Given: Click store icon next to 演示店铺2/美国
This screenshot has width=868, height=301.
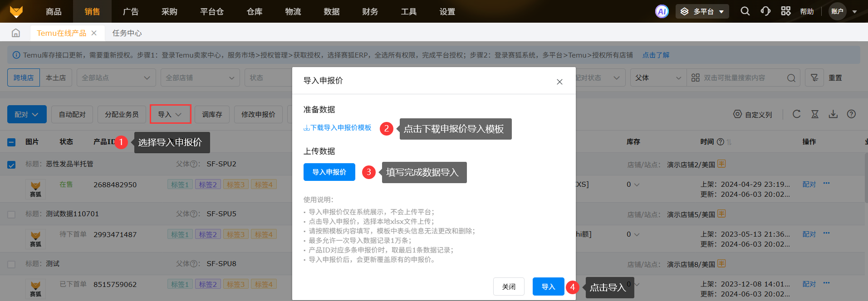Looking at the screenshot, I should pyautogui.click(x=721, y=164).
